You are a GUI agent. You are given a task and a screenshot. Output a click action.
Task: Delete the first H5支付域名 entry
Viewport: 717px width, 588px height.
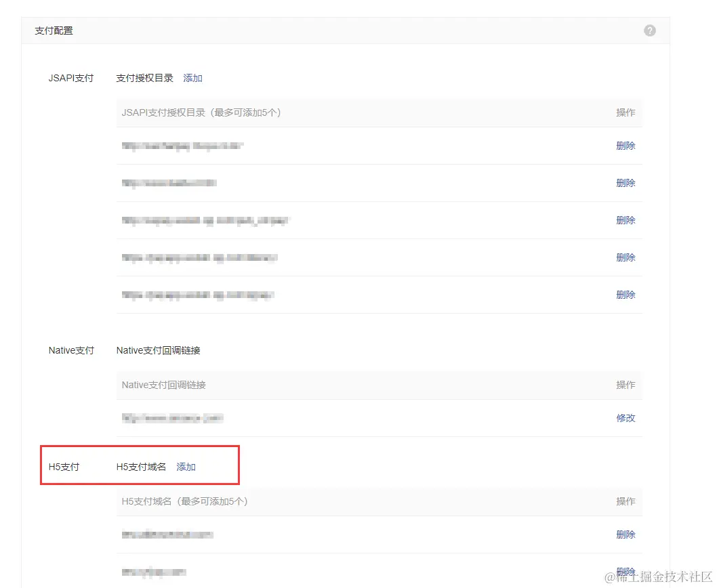626,534
